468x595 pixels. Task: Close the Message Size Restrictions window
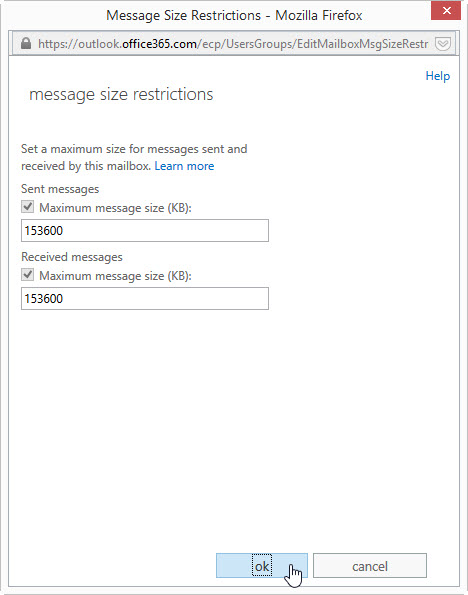tap(446, 11)
